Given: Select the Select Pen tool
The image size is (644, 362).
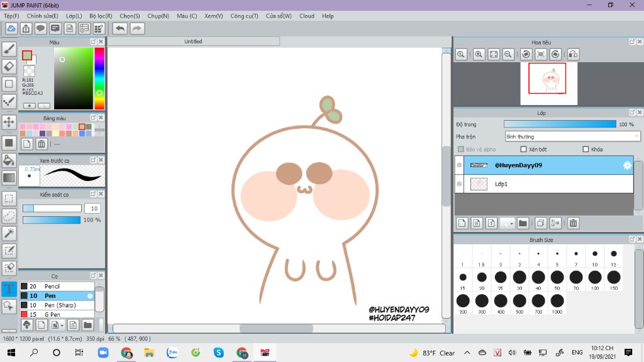Looking at the screenshot, I should [x=9, y=250].
